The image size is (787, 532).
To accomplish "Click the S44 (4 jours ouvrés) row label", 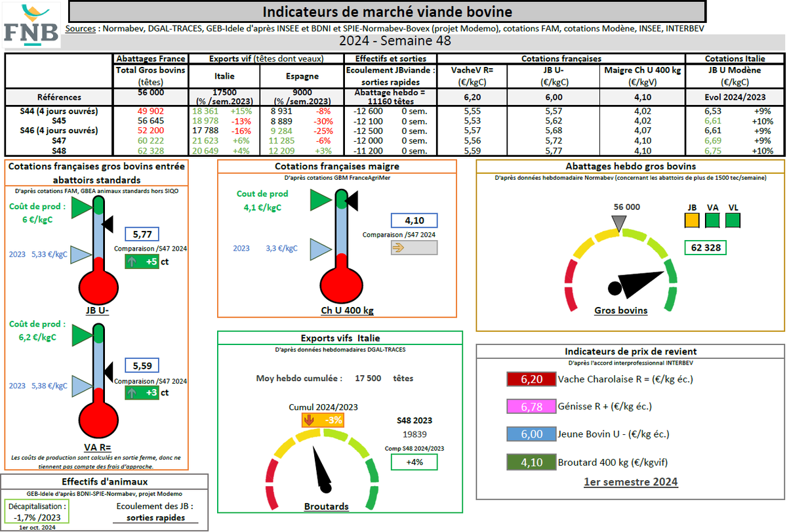I will (x=59, y=112).
